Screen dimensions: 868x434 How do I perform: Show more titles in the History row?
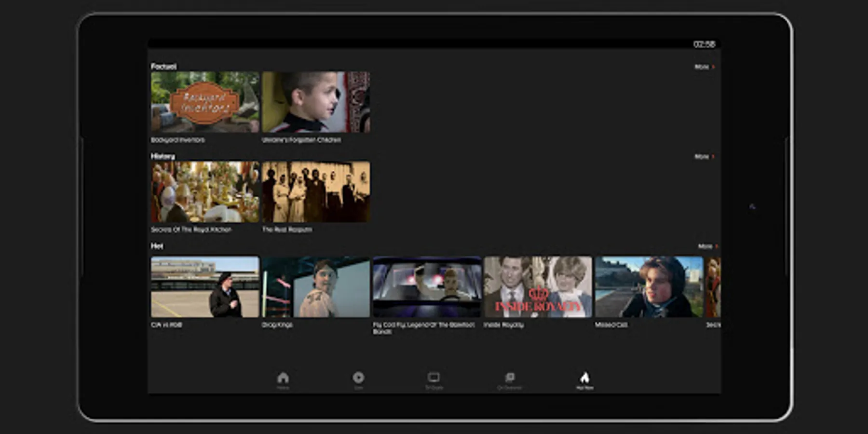(705, 157)
